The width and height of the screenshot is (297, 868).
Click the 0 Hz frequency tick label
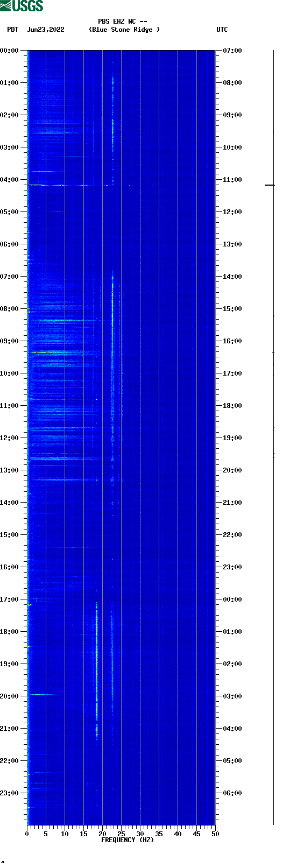pyautogui.click(x=27, y=834)
